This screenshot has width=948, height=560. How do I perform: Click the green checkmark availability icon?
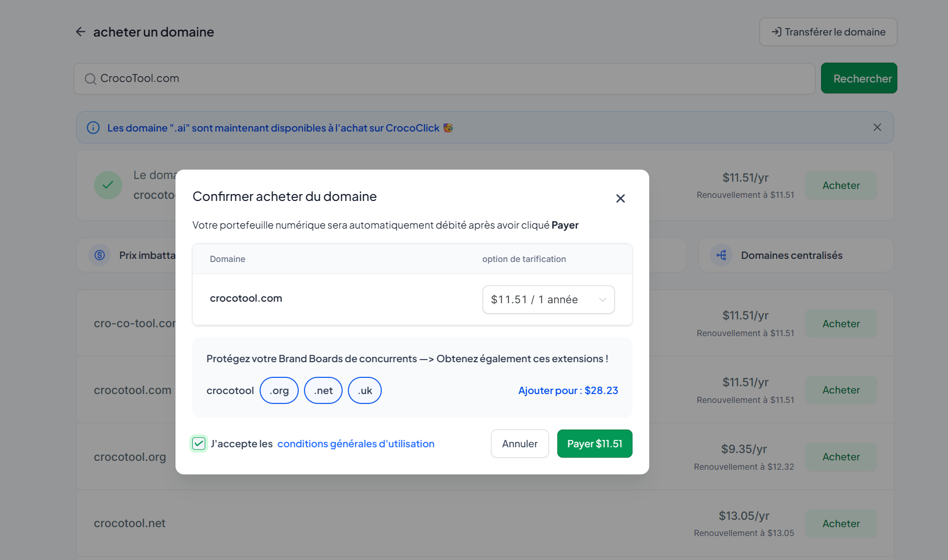pyautogui.click(x=108, y=185)
